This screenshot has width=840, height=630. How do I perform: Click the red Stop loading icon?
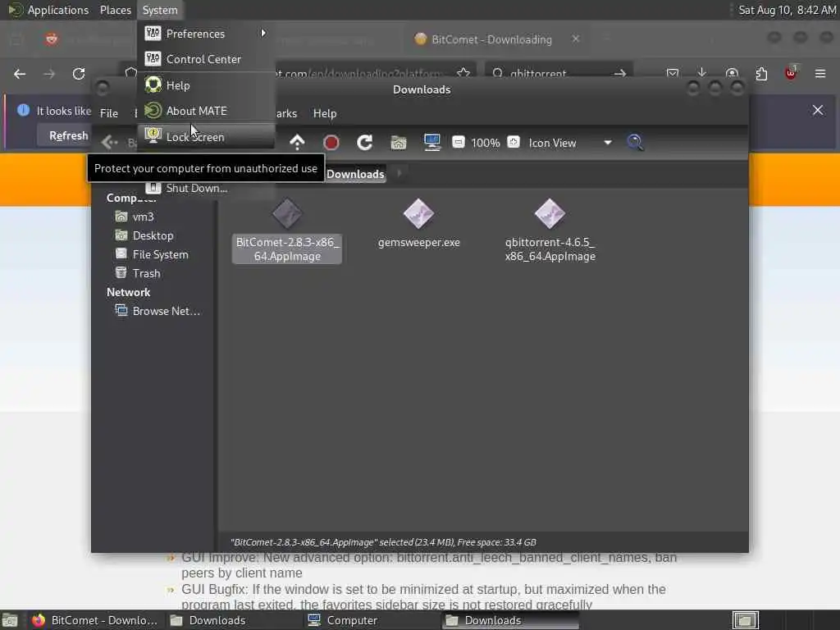(331, 143)
